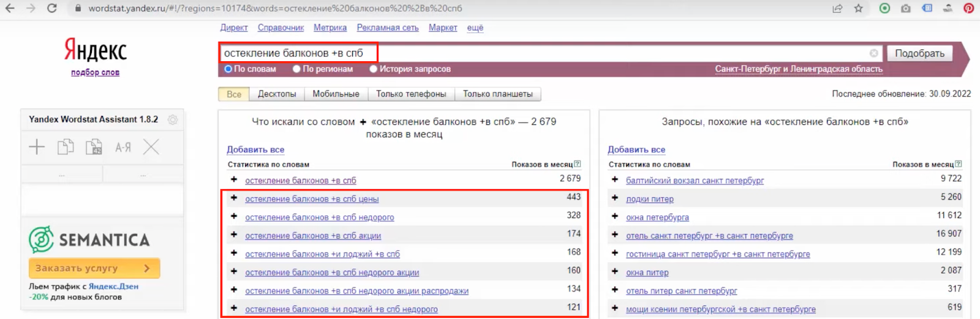
Task: Select the 'По регионам' radio button
Action: (297, 69)
